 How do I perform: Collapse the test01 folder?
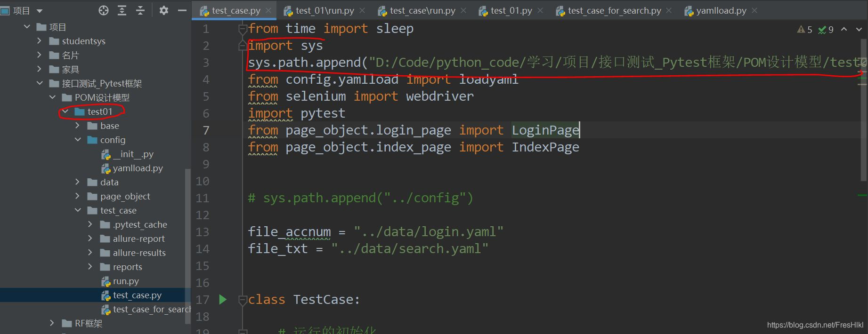[x=65, y=111]
